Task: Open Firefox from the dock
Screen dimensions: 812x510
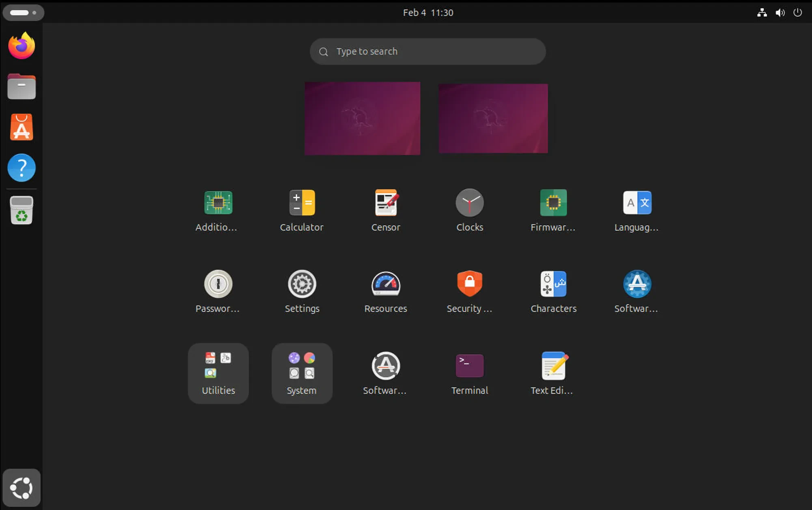Action: 21,45
